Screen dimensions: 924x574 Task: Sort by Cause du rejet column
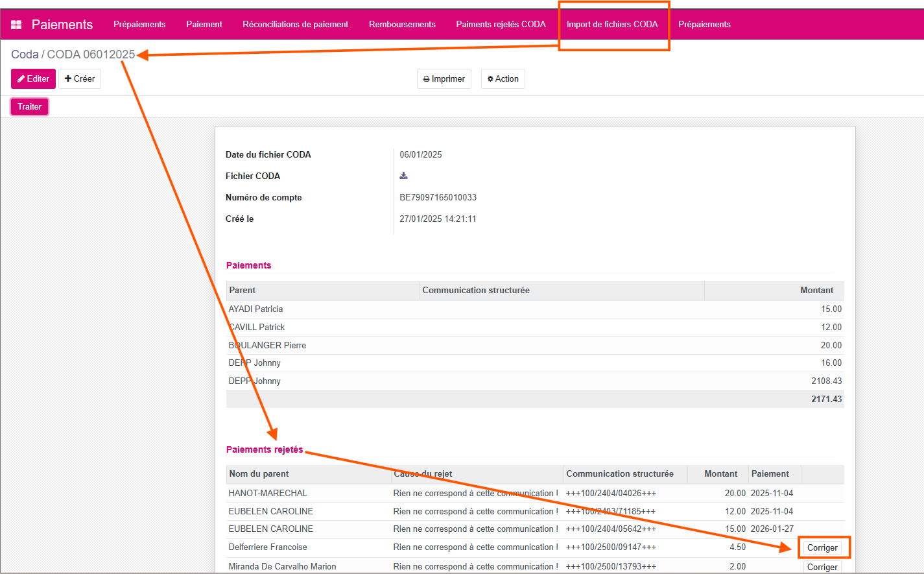[x=423, y=474]
